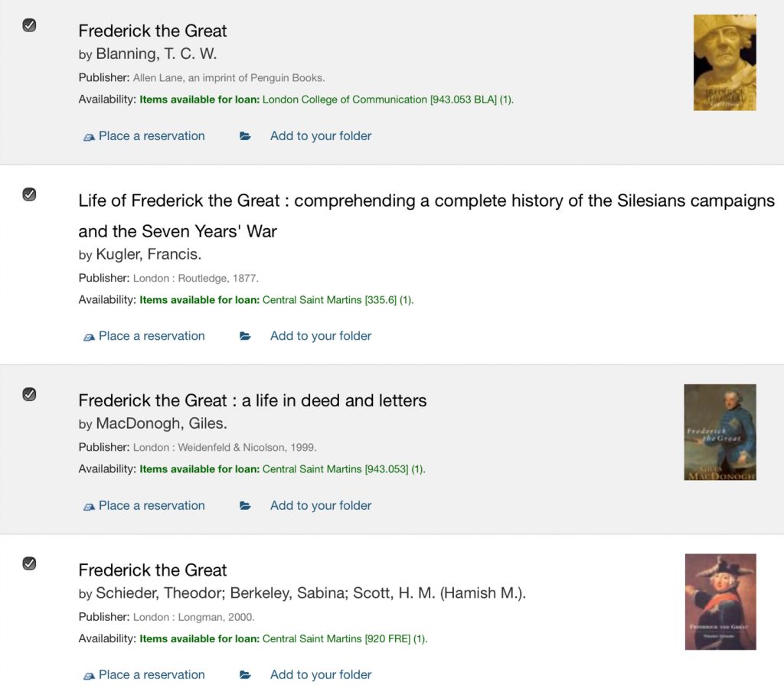Click Giles MacDonogh book cover image
The image size is (784, 692).
[720, 432]
